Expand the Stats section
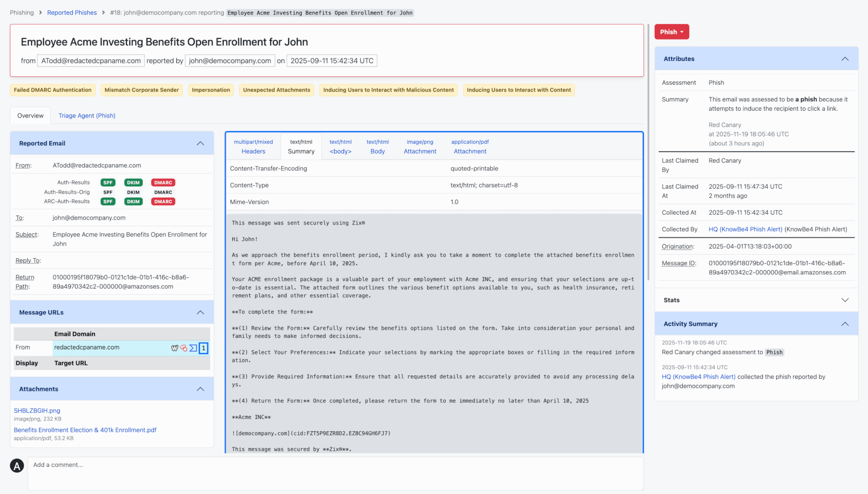Viewport: 868px width, 494px height. point(845,300)
